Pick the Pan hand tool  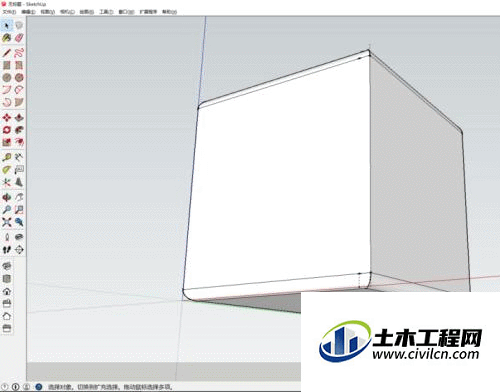point(19,197)
